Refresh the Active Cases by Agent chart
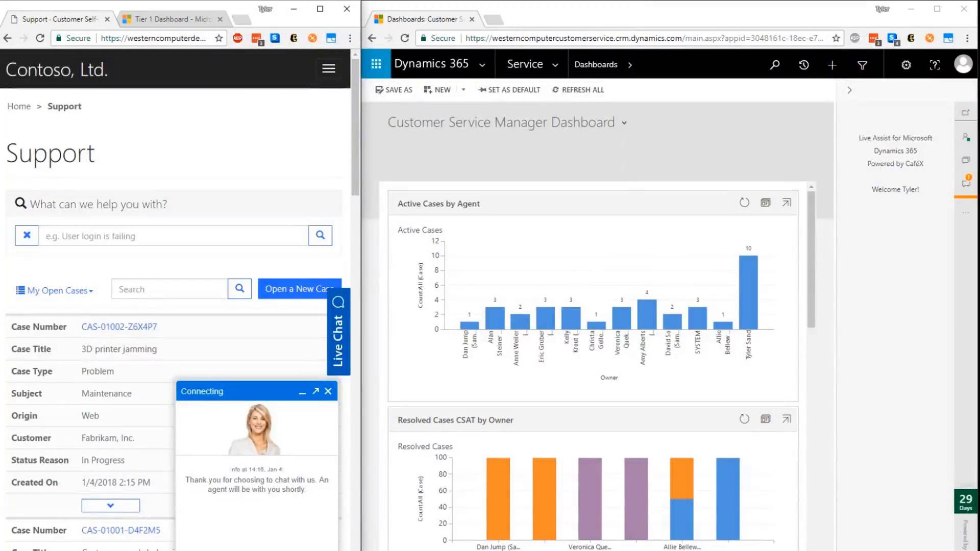The width and height of the screenshot is (980, 551). pyautogui.click(x=744, y=203)
